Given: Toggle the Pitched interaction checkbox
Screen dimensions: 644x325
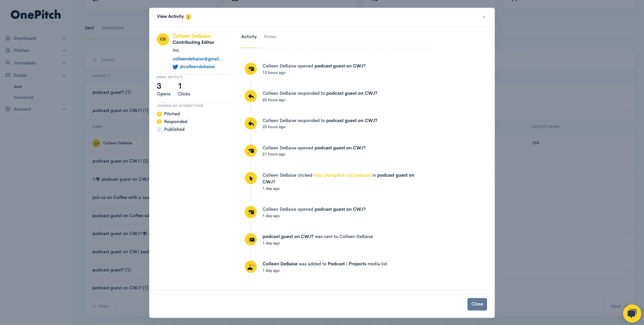Looking at the screenshot, I should (159, 114).
